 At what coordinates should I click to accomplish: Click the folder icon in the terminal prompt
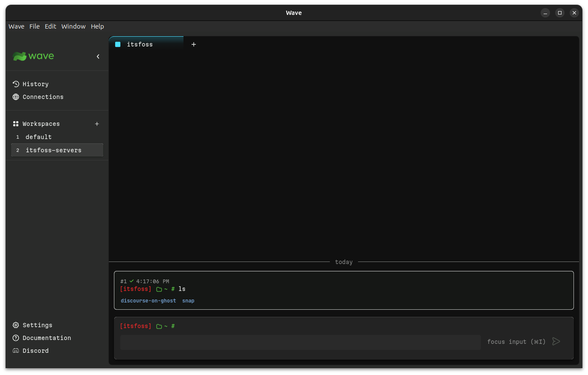click(158, 326)
